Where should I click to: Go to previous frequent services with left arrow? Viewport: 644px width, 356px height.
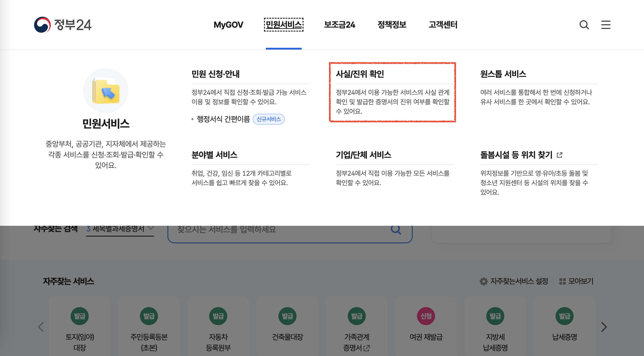(x=41, y=327)
